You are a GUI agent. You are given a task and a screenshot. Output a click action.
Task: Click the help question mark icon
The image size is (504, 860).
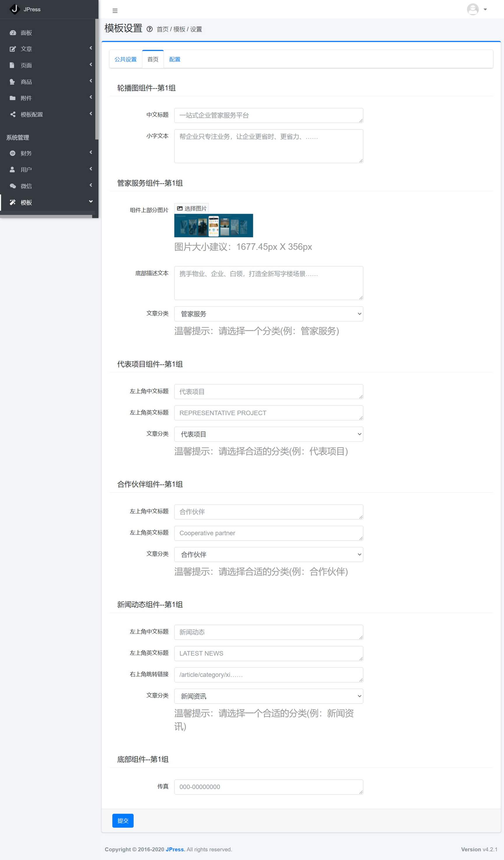click(149, 29)
